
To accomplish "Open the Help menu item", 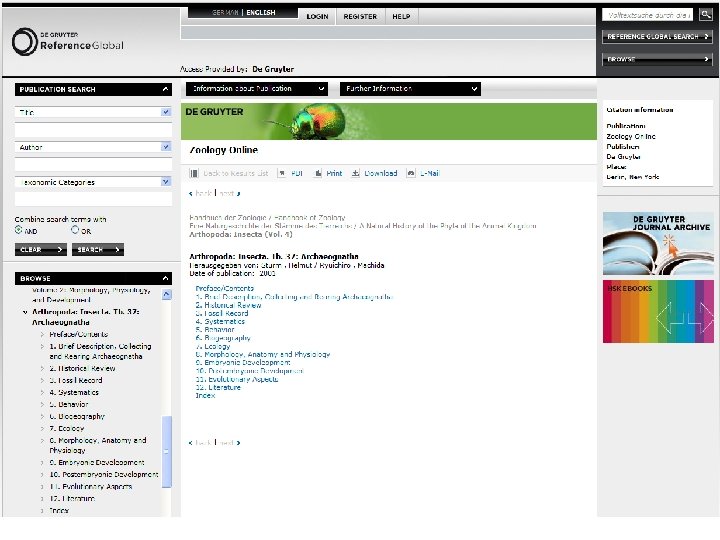I will coord(401,17).
